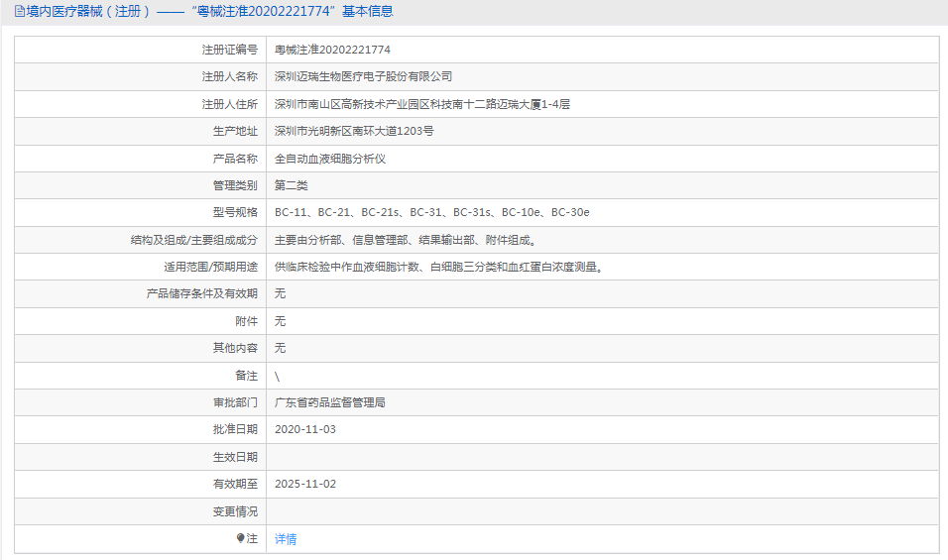Select 无 value in the 其他内容 row
The width and height of the screenshot is (948, 560).
(280, 348)
